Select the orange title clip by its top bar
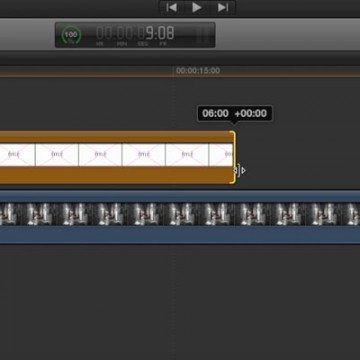Viewport: 360px width, 360px height. (115, 137)
